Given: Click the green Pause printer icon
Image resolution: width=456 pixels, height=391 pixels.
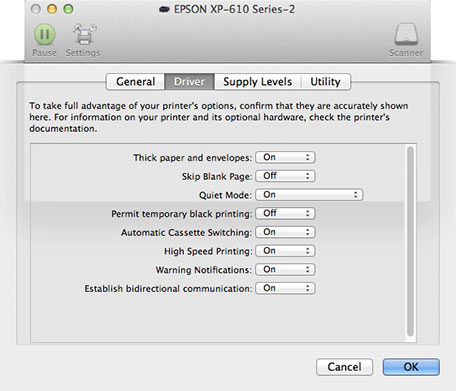Looking at the screenshot, I should click(x=44, y=34).
